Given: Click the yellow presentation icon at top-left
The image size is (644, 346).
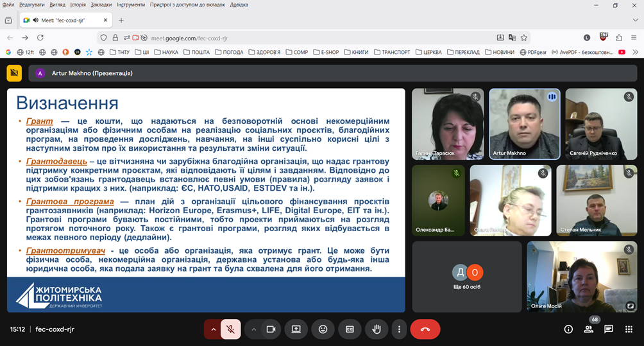Looking at the screenshot, I should pos(14,73).
